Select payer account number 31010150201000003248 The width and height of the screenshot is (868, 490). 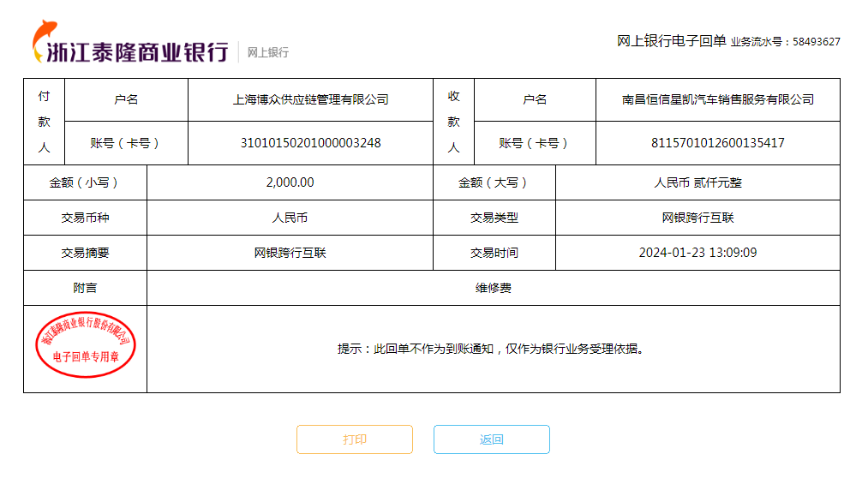310,143
